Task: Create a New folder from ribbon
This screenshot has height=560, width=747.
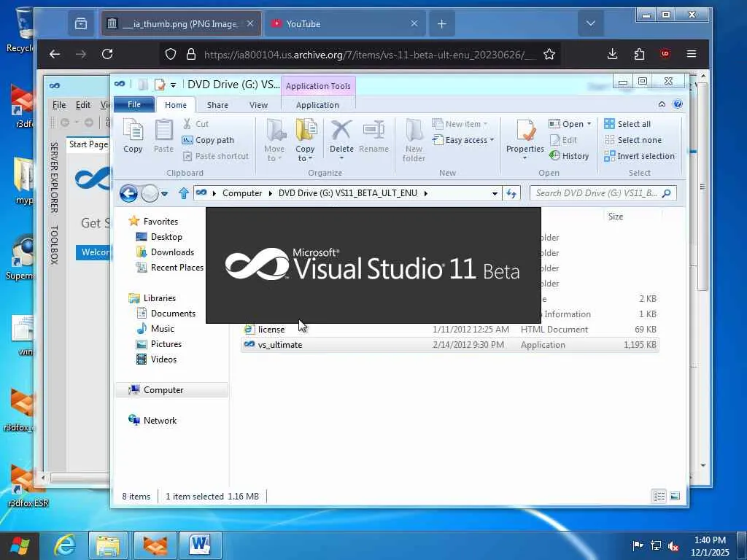Action: (414, 141)
